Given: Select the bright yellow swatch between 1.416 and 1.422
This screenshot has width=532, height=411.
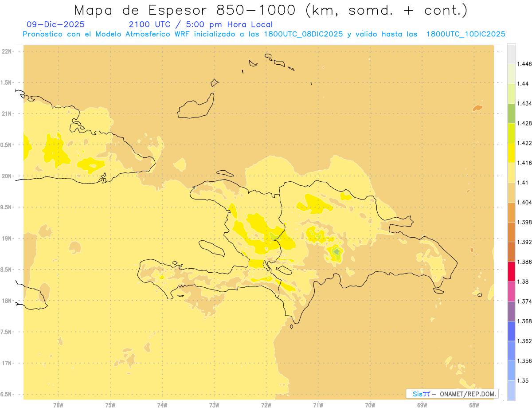Looking at the screenshot, I should (x=511, y=153).
